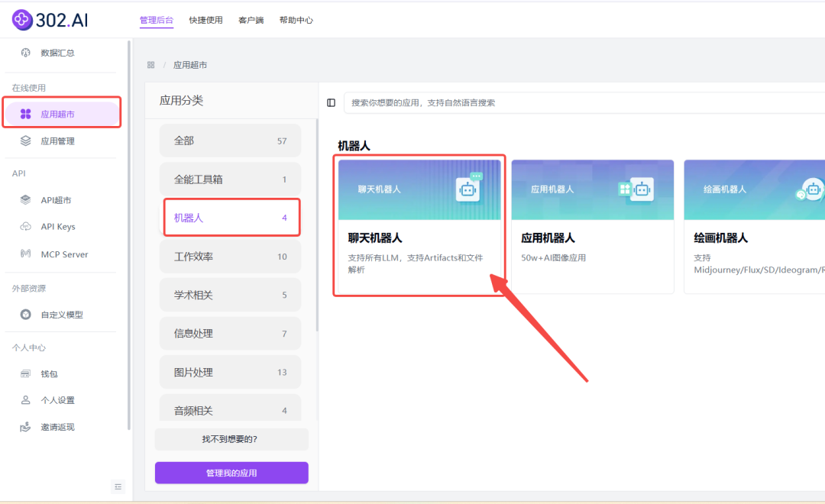Viewport: 825px width, 504px height.
Task: Open the 应用机器人 app card title
Action: 548,237
